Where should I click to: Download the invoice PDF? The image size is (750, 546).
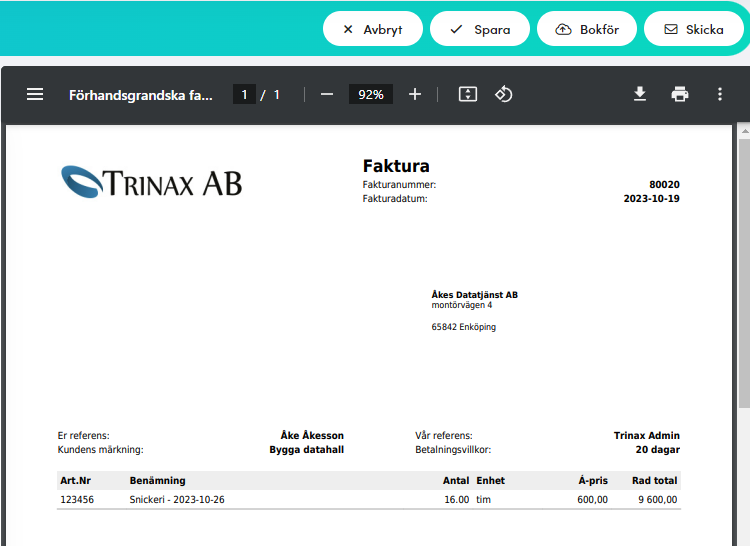(640, 94)
